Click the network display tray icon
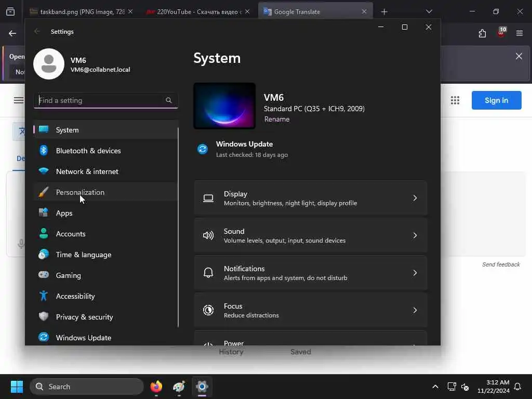 coord(451,387)
